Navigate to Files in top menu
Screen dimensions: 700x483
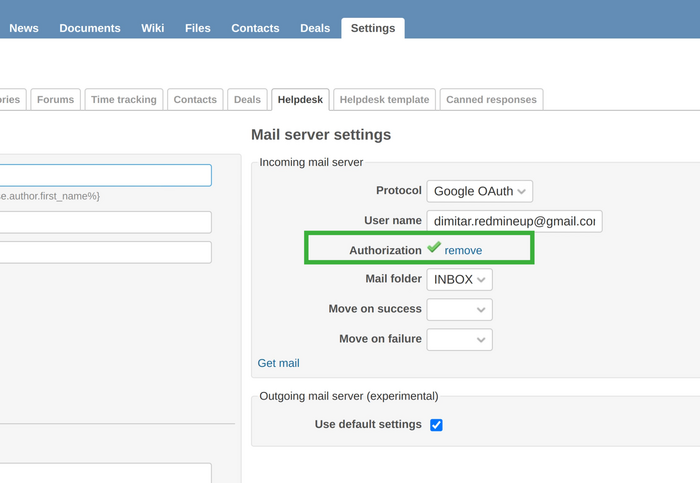click(x=198, y=28)
